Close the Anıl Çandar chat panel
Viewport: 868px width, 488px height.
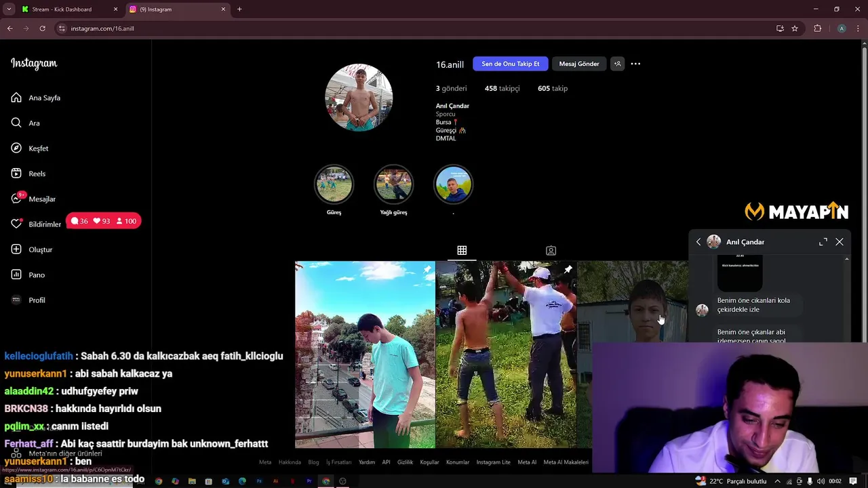pyautogui.click(x=840, y=242)
